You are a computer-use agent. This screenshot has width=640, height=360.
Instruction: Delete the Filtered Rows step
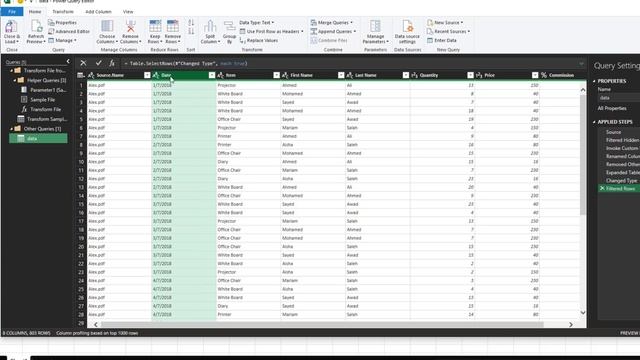click(602, 189)
